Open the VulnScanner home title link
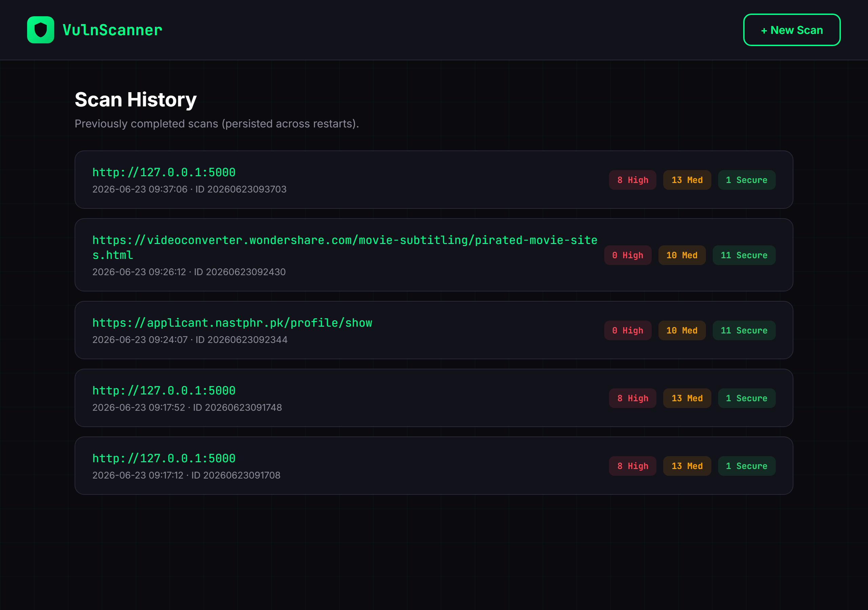 [112, 30]
